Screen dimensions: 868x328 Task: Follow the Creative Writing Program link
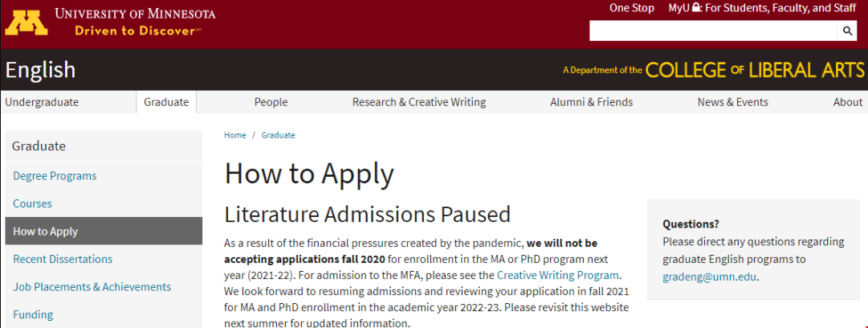(x=557, y=275)
